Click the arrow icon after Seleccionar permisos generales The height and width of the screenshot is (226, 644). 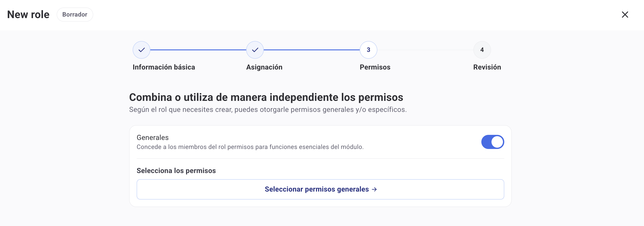374,189
